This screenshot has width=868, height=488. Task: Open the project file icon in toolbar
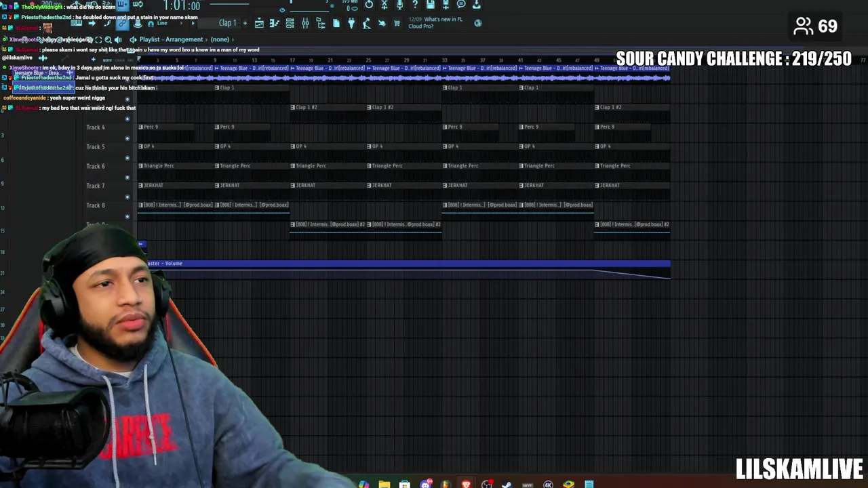click(x=336, y=23)
